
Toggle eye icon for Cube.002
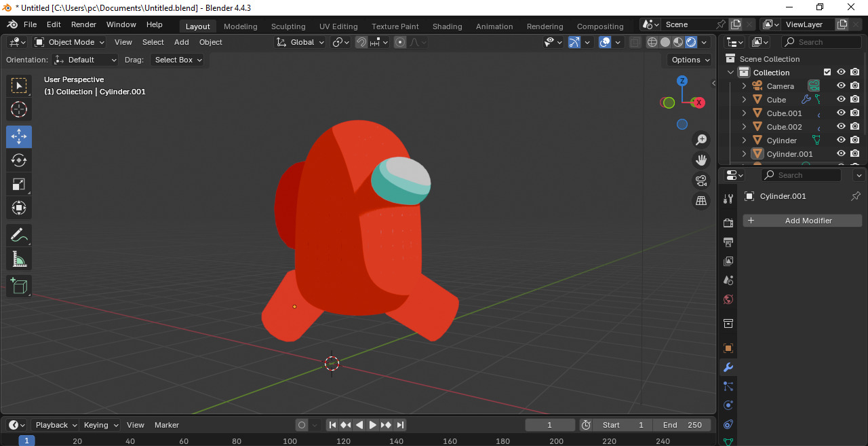coord(841,127)
